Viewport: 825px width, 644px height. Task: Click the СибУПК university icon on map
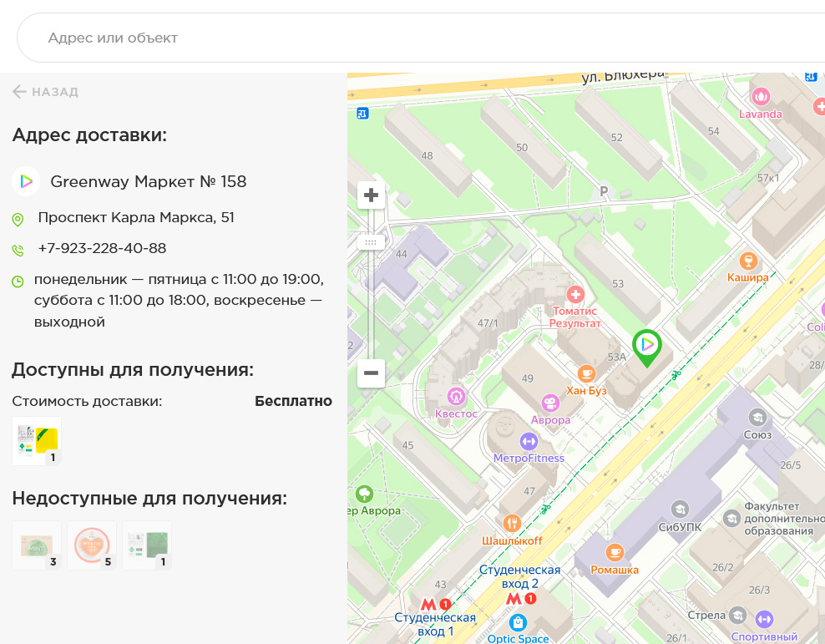coord(680,509)
